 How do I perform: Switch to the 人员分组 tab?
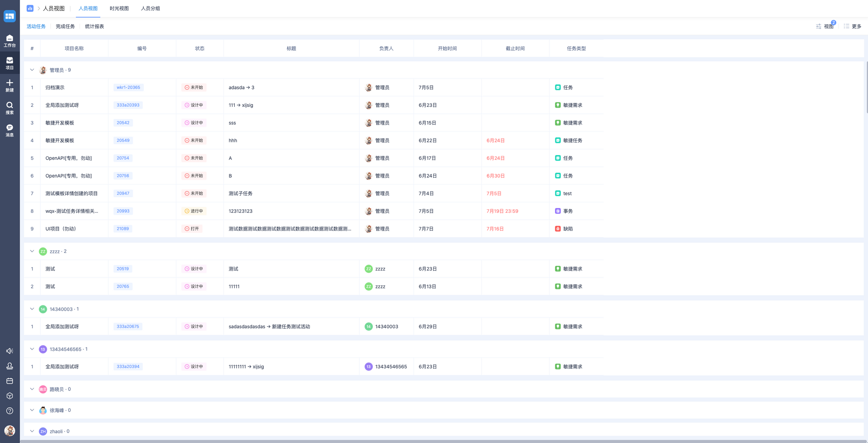coord(150,9)
